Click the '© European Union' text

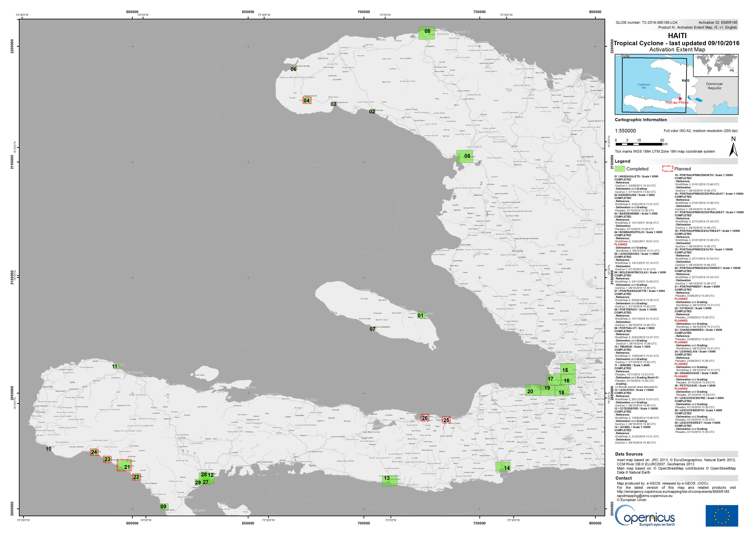coord(632,500)
